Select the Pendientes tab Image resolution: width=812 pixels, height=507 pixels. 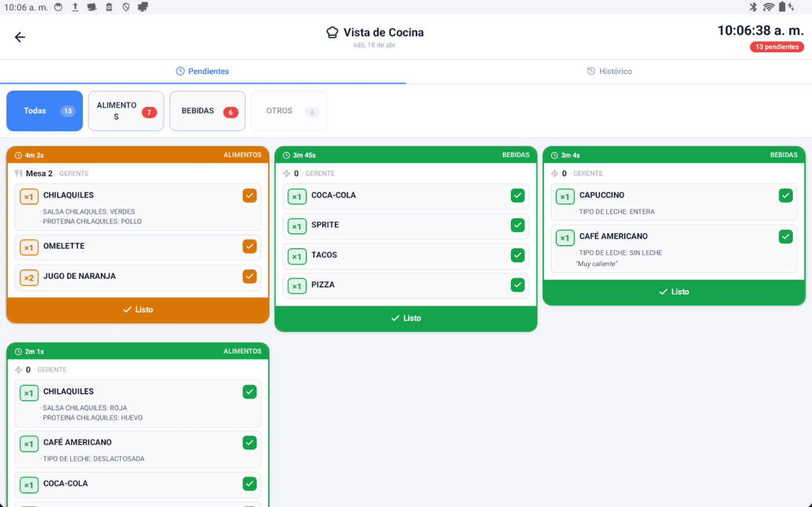(x=202, y=71)
